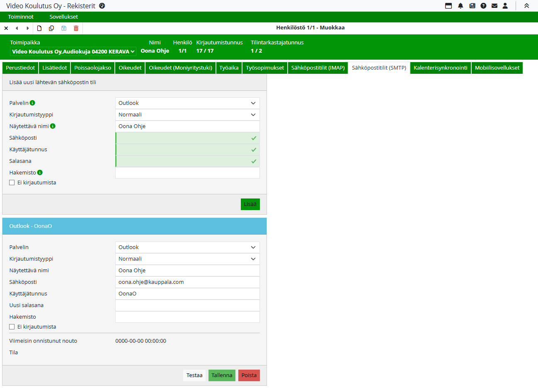Collapse header with double chevron icon
This screenshot has height=392, width=538.
527,6
